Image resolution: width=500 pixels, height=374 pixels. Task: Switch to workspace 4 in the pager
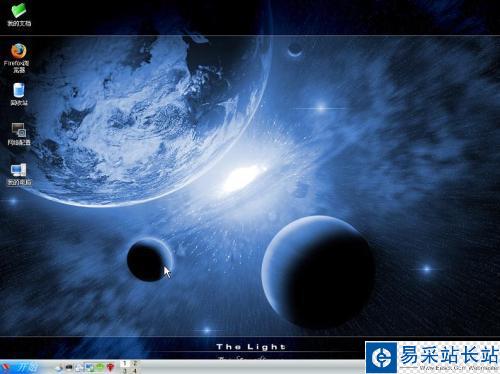point(135,371)
